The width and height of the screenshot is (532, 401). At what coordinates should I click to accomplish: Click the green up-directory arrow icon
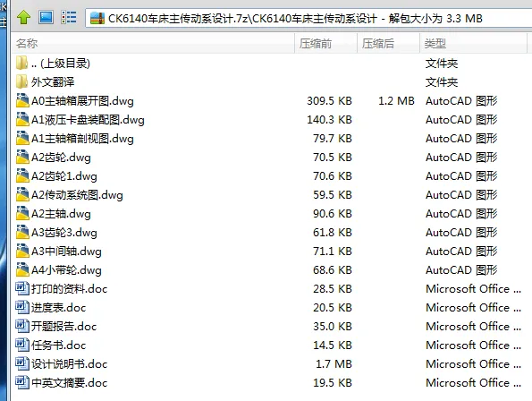[24, 17]
